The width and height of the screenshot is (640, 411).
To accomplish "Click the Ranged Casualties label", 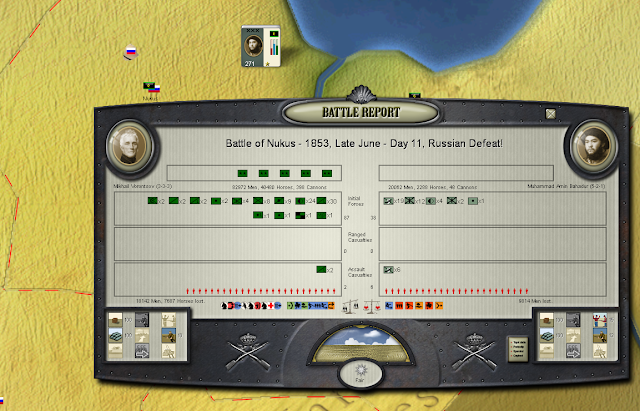I will coord(359,238).
